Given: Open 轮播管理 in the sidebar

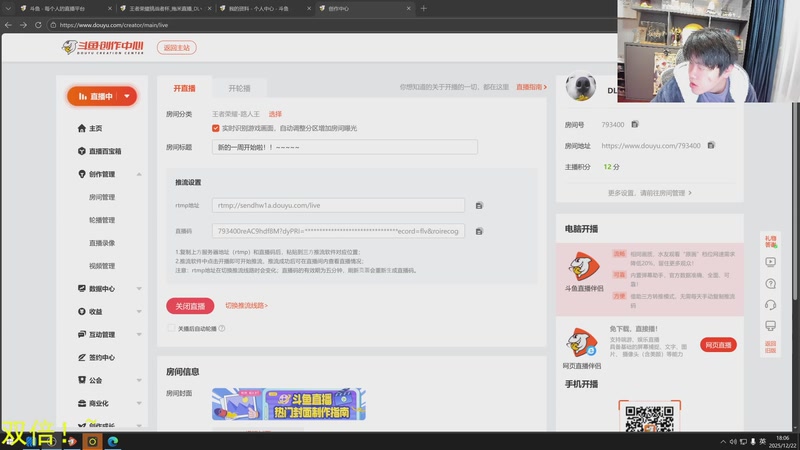Looking at the screenshot, I should pos(102,220).
